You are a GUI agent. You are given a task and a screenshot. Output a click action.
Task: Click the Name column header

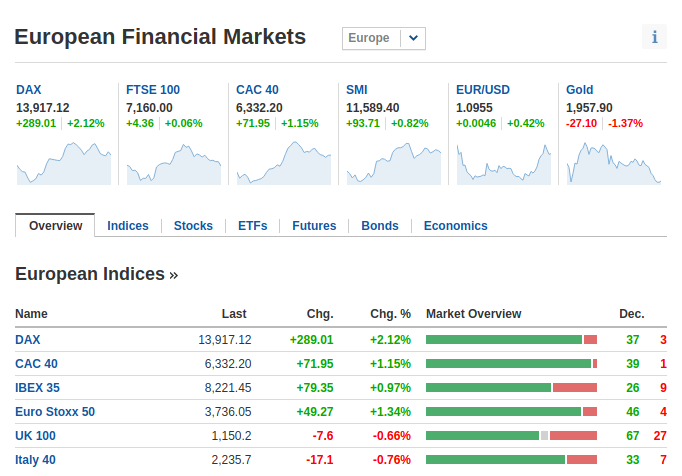point(31,314)
